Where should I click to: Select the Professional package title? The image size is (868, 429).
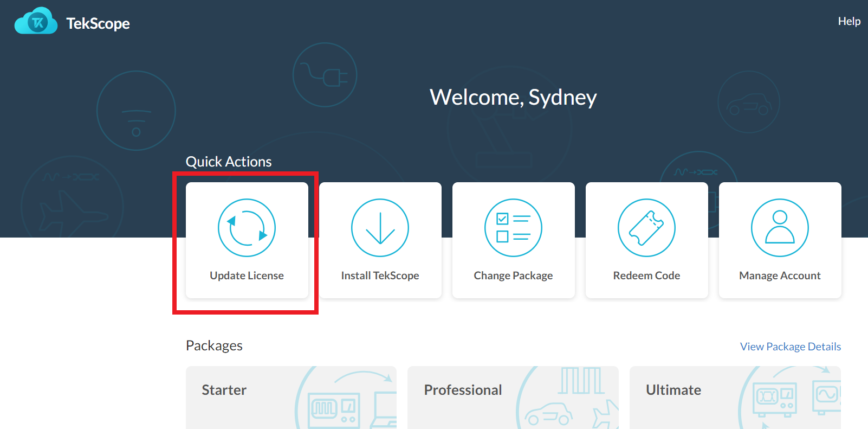click(463, 390)
